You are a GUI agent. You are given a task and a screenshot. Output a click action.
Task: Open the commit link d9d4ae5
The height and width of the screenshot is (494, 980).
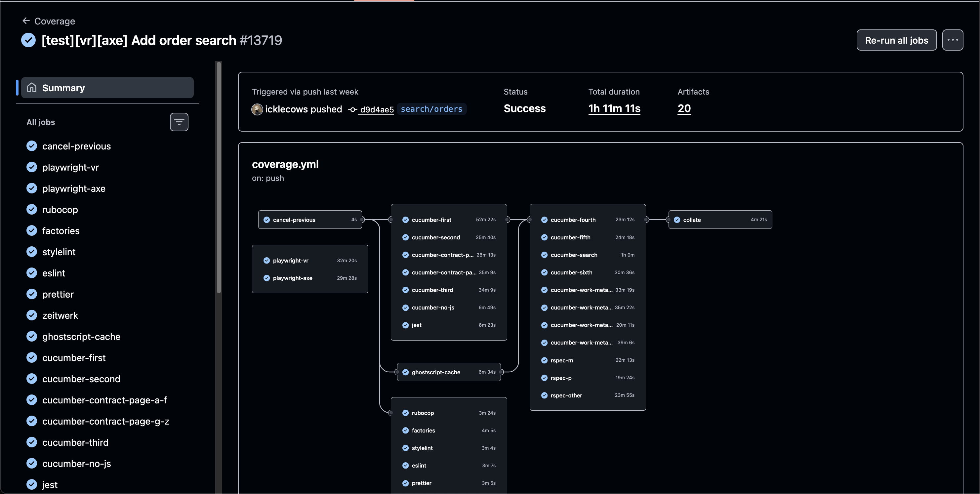click(376, 109)
